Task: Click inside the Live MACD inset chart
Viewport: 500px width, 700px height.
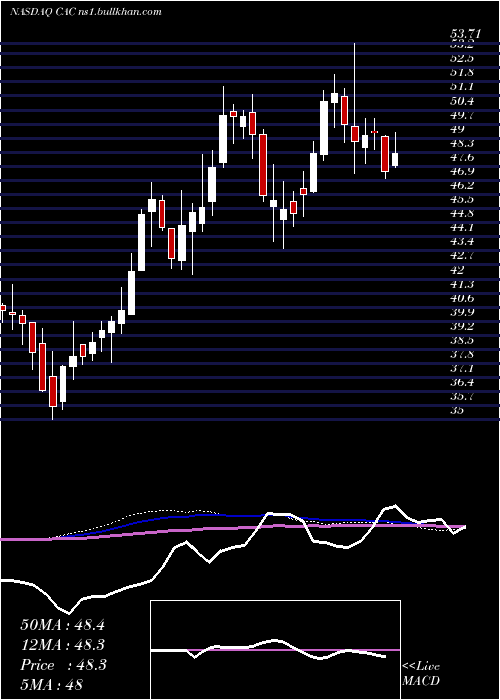Action: pyautogui.click(x=275, y=650)
